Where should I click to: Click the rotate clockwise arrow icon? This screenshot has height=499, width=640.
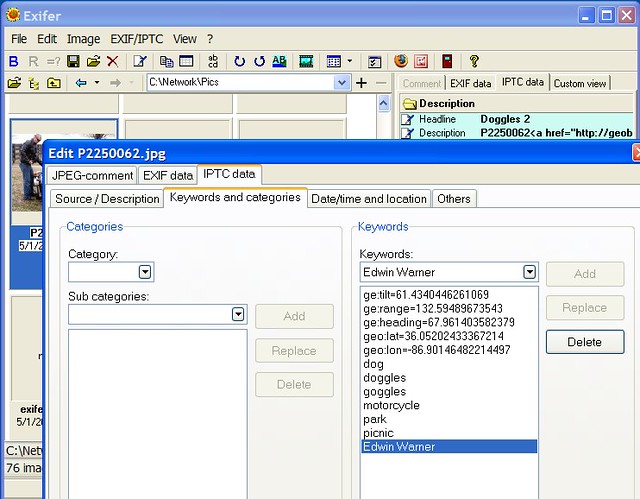coord(239,61)
